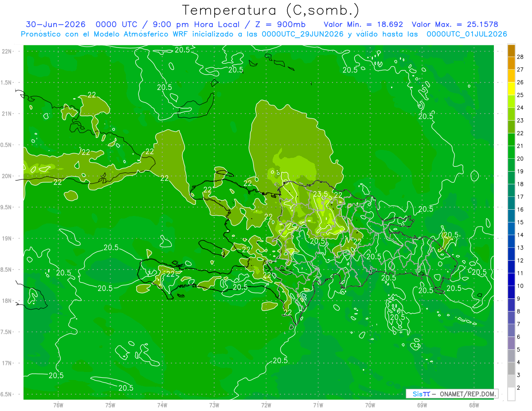Click the mauve swatch between 5 and 6
The height and width of the screenshot is (411, 532).
point(511,343)
